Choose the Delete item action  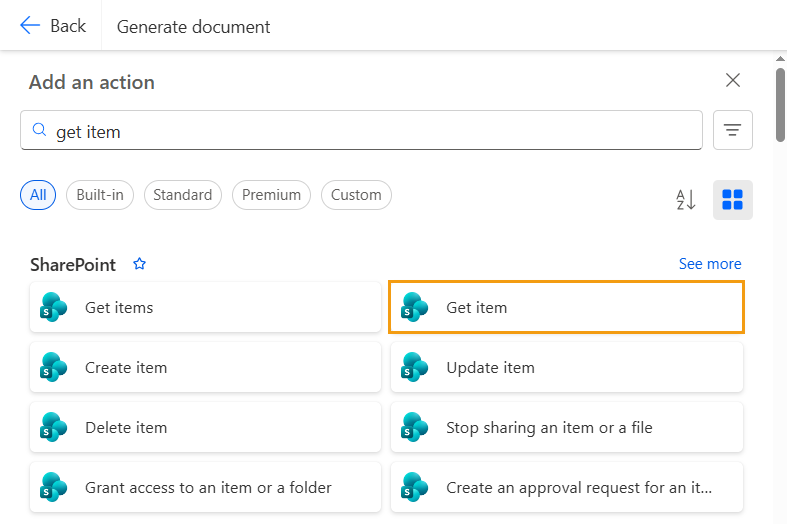[x=205, y=427]
